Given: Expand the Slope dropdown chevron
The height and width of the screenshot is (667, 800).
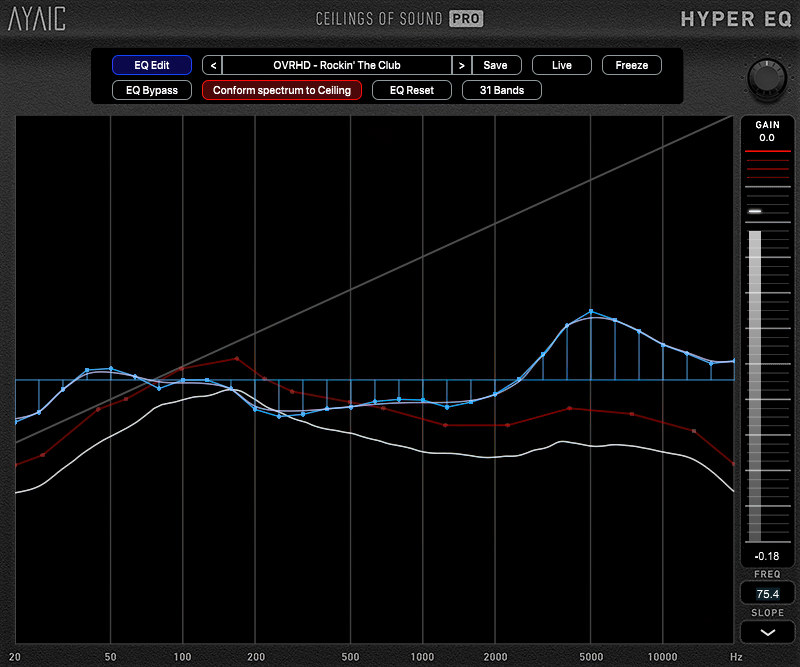Looking at the screenshot, I should tap(767, 633).
